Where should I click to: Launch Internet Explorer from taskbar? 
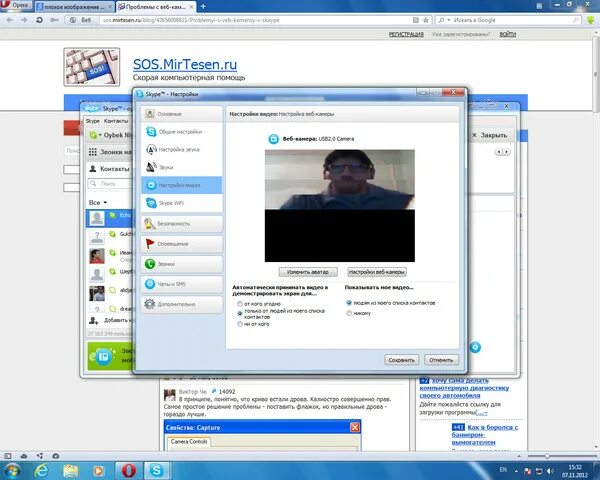pyautogui.click(x=41, y=470)
